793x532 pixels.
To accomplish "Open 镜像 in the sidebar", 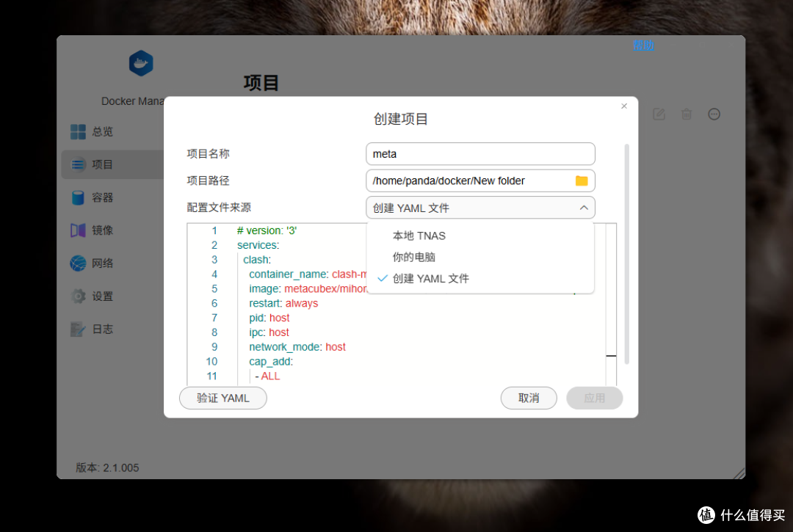I will pos(102,230).
